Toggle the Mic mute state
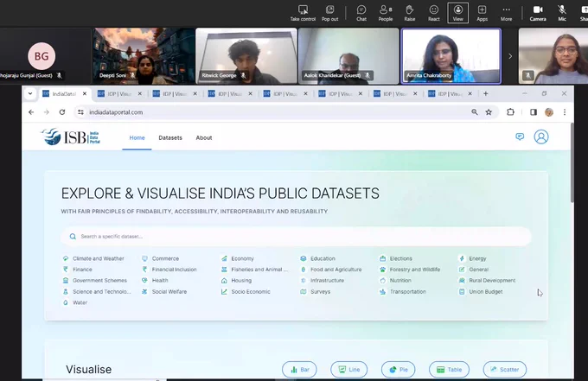Screen dimensions: 588x381 (562, 13)
